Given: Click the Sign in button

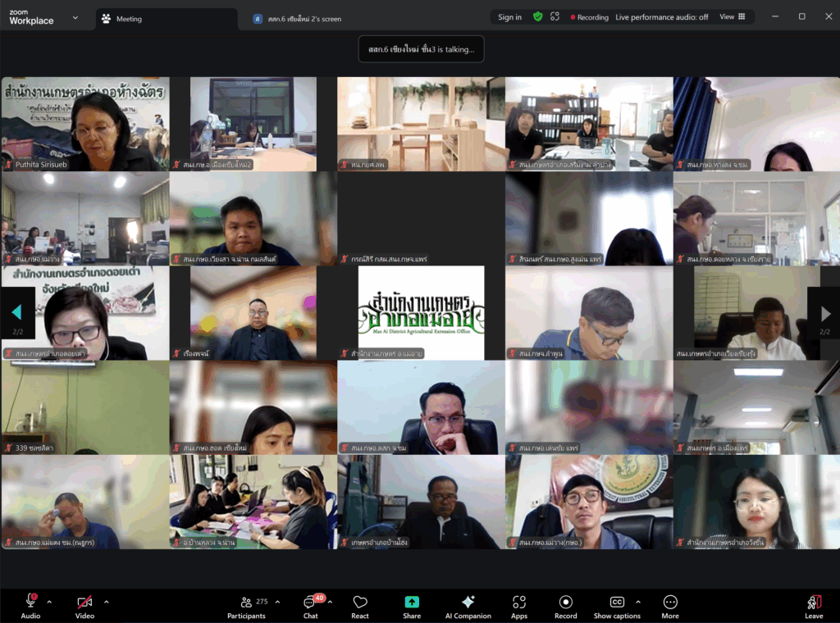Looking at the screenshot, I should (509, 16).
